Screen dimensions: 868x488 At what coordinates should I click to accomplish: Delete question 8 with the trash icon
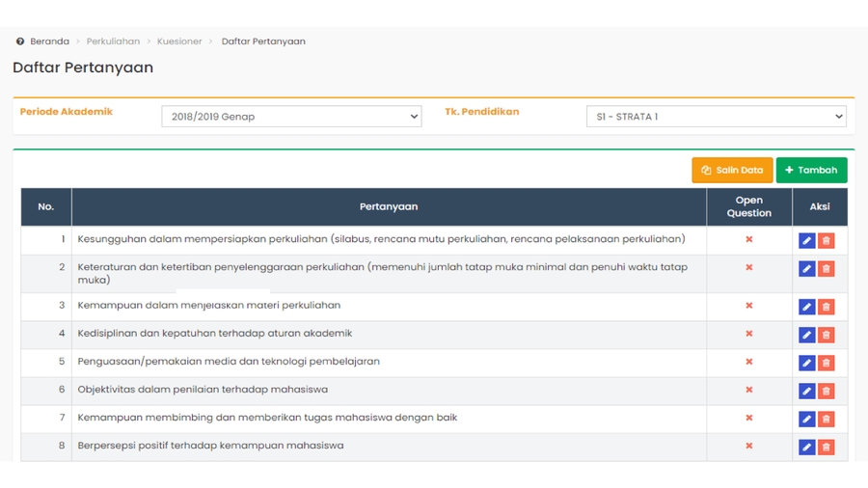tap(827, 447)
